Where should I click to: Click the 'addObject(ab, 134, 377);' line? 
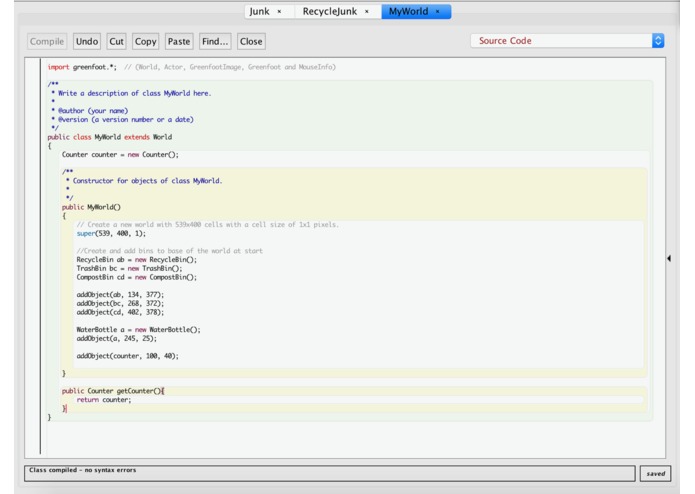click(x=120, y=295)
